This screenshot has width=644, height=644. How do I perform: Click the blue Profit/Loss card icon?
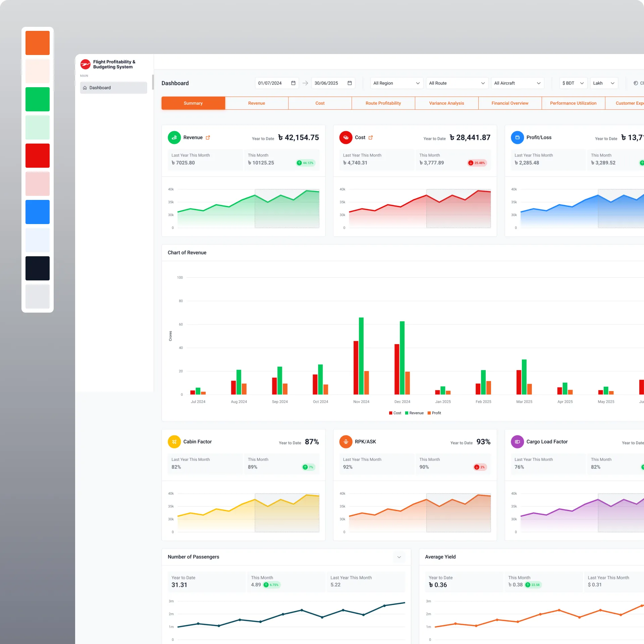517,138
